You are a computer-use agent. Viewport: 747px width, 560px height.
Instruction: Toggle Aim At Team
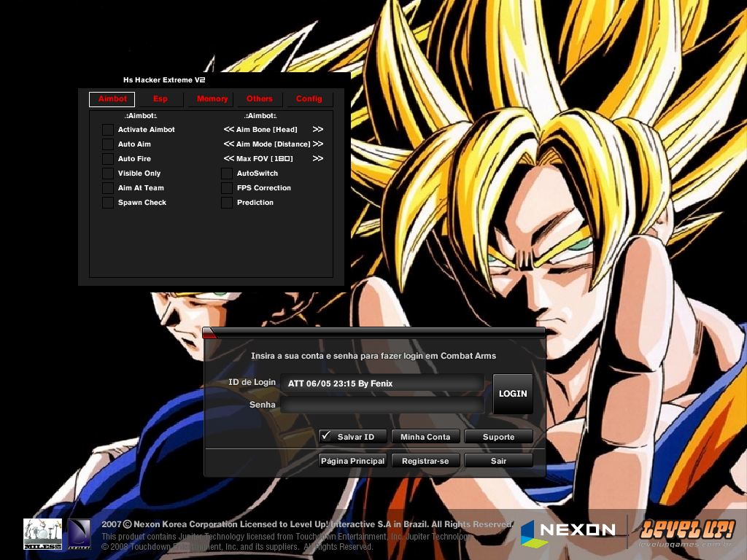coord(108,188)
